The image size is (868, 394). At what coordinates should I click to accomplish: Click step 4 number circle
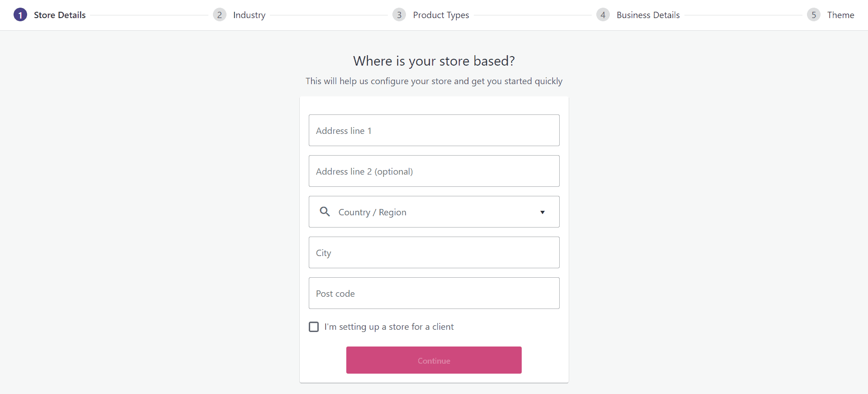point(603,15)
